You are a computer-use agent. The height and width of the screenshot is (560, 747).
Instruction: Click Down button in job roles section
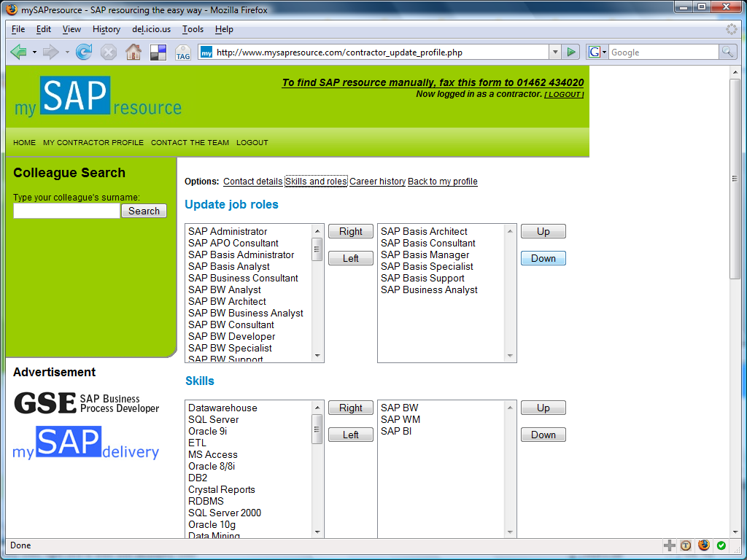click(543, 258)
